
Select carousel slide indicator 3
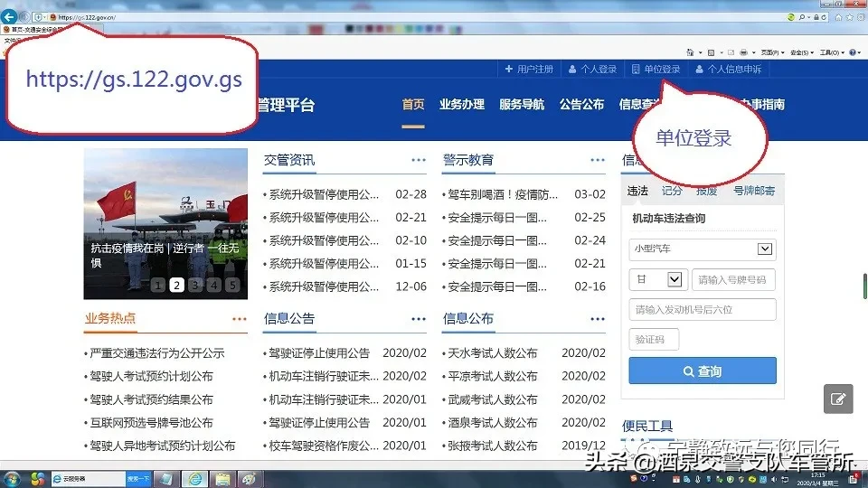pyautogui.click(x=195, y=285)
